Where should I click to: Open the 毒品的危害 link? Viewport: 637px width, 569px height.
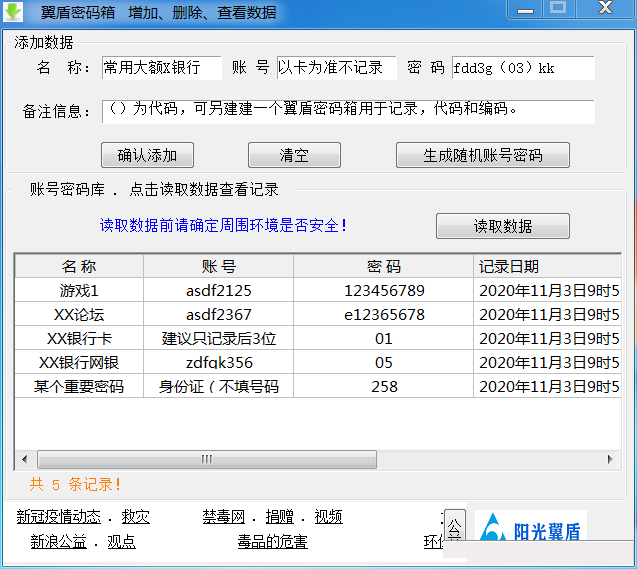pos(272,542)
